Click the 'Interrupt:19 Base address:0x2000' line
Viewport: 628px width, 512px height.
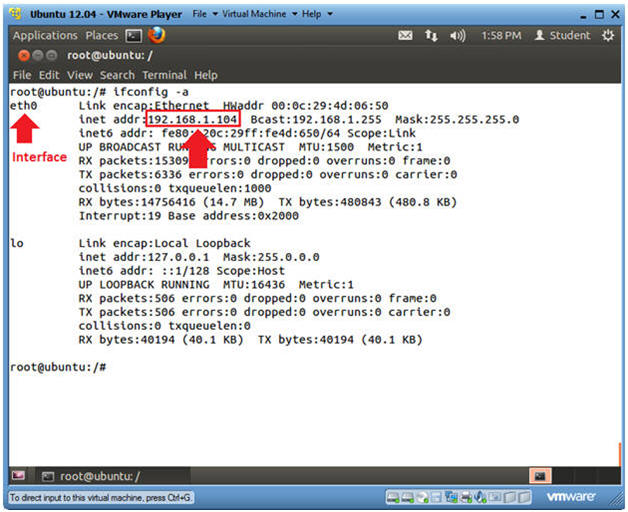pos(189,216)
